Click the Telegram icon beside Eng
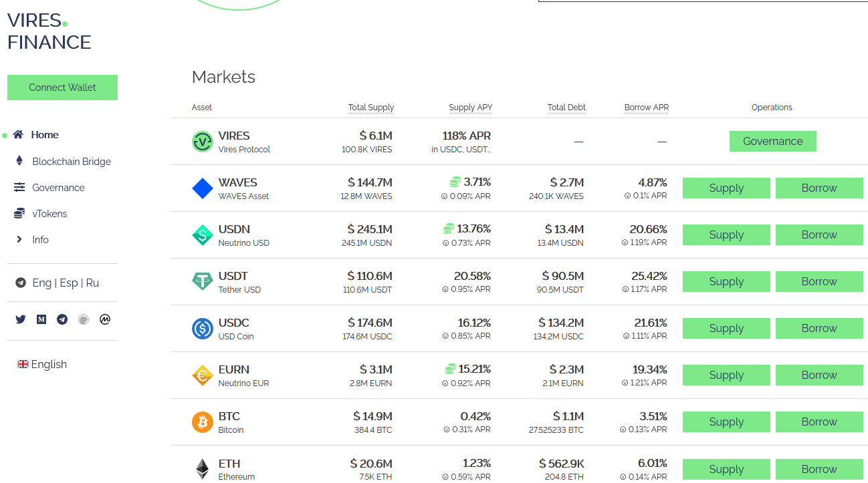868x483 pixels. click(x=21, y=283)
